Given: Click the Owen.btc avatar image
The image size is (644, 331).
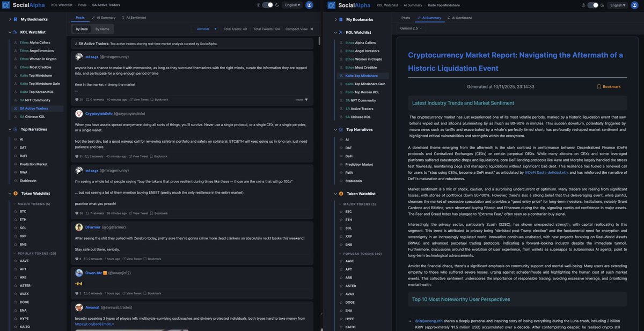Looking at the screenshot, I should point(79,273).
